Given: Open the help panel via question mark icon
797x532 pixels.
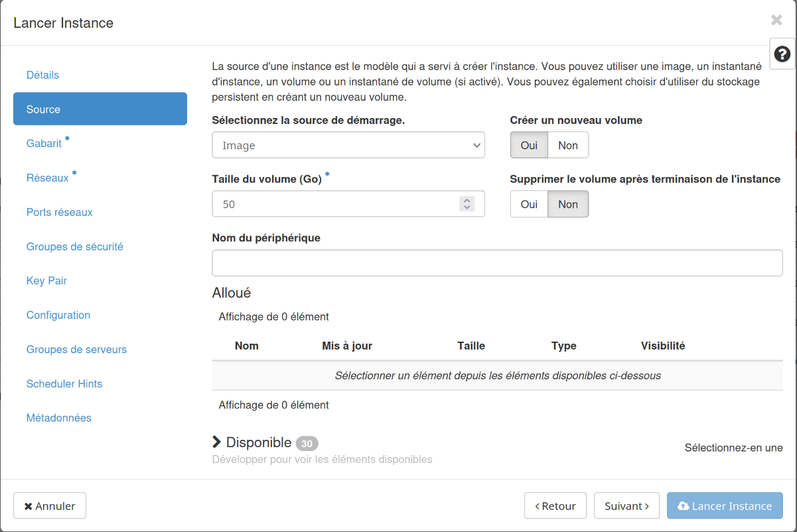Looking at the screenshot, I should click(782, 54).
